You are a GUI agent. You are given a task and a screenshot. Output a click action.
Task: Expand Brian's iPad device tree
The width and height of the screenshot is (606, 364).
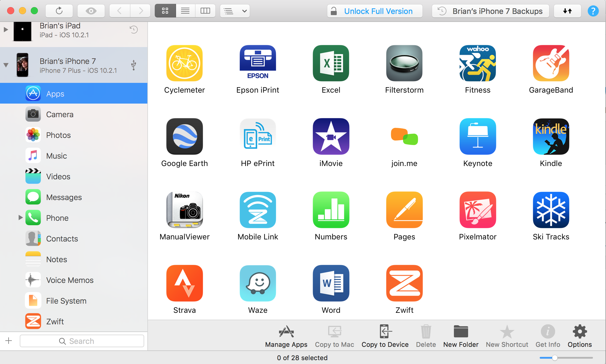6,30
